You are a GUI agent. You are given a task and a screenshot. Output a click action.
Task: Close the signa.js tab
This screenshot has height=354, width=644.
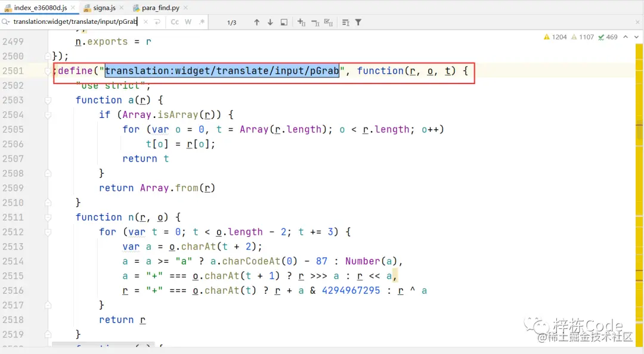click(121, 8)
